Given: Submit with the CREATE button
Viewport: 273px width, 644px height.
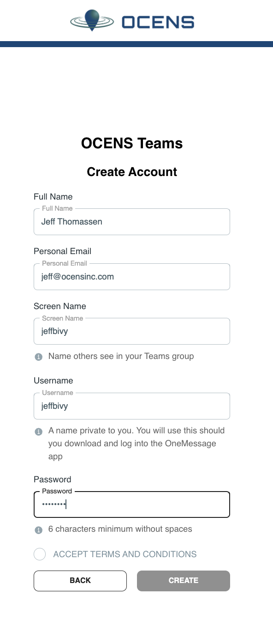Looking at the screenshot, I should [184, 581].
